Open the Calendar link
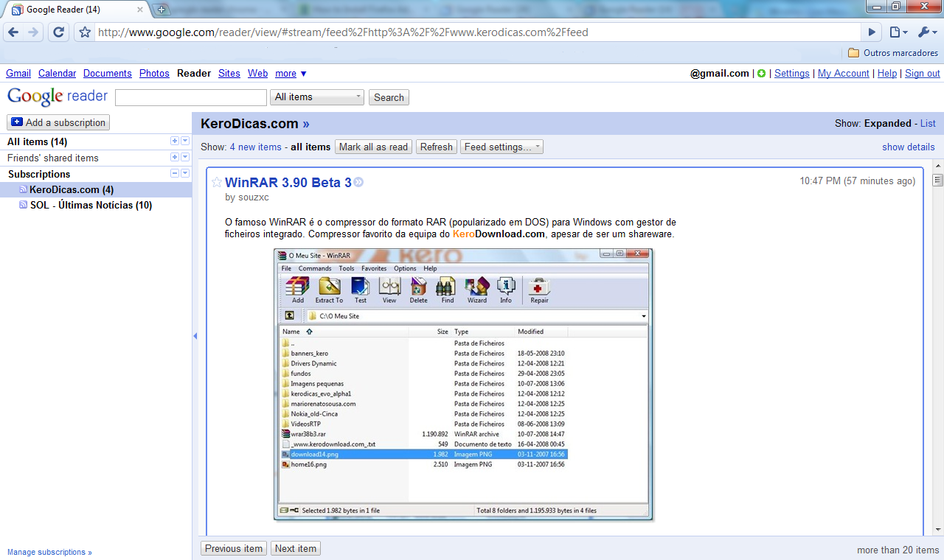This screenshot has width=944, height=560. (x=57, y=74)
